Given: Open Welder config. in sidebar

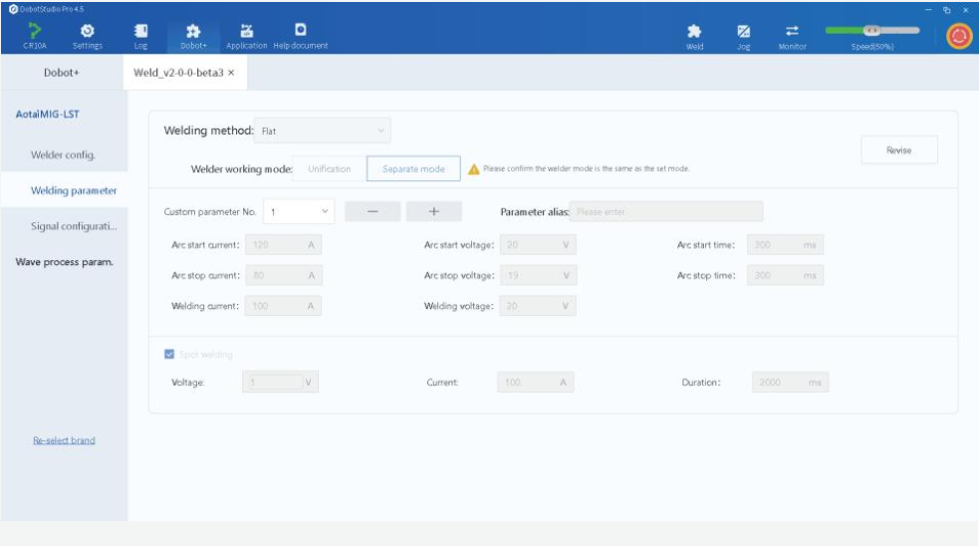Looking at the screenshot, I should click(63, 155).
